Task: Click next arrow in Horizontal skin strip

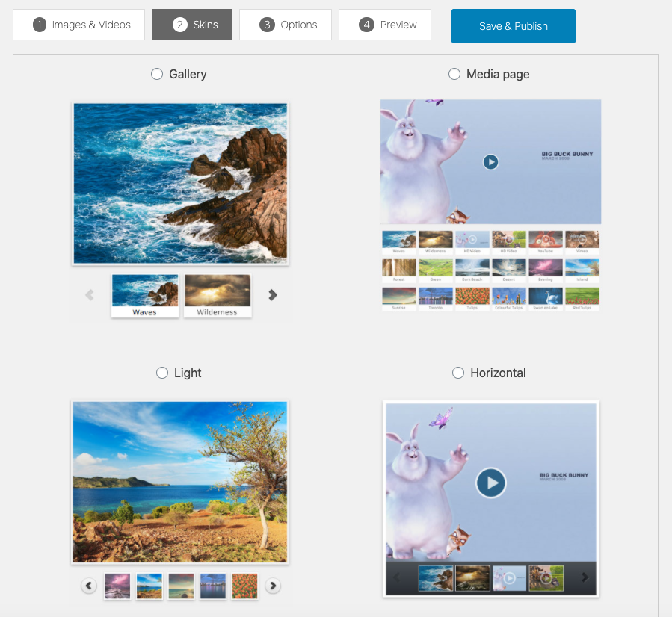Action: pos(585,577)
